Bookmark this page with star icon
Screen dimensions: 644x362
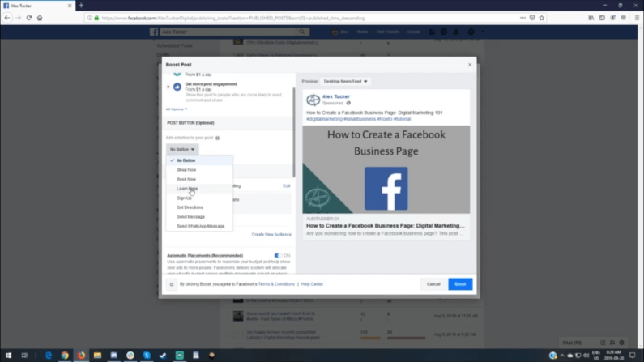[x=542, y=18]
